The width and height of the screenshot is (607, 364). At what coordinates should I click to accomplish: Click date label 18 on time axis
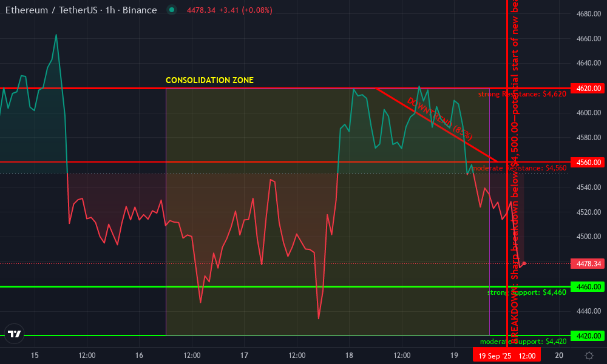tap(349, 355)
